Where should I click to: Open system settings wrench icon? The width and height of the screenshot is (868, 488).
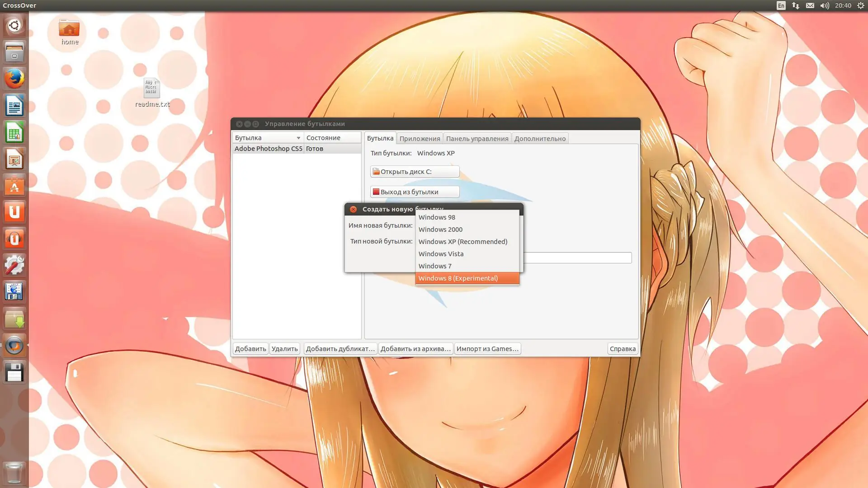pos(14,265)
